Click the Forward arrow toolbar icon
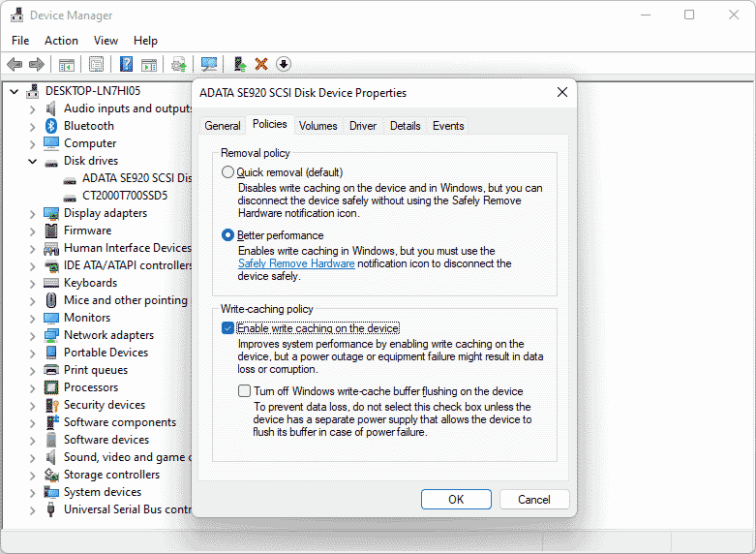 coord(37,64)
